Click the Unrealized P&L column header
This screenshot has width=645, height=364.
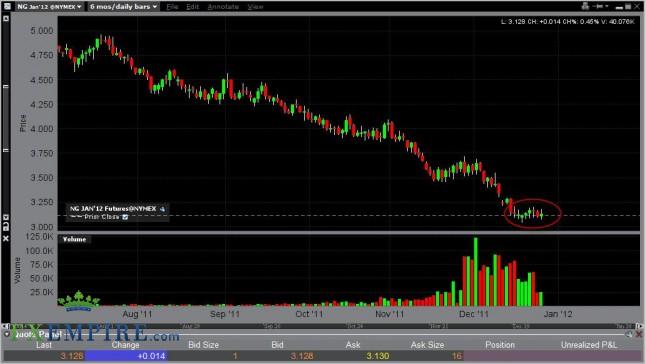pos(589,345)
